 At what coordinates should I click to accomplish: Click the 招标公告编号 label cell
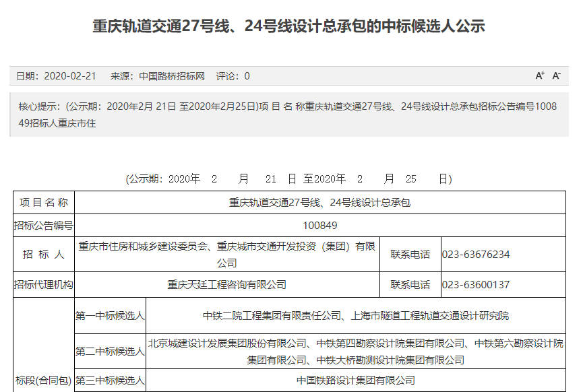44,226
